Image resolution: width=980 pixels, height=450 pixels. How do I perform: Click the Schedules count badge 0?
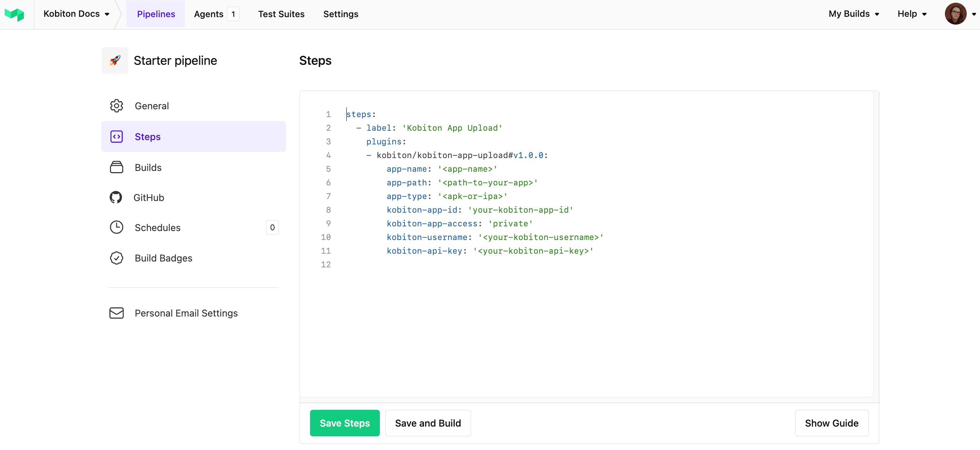pyautogui.click(x=272, y=227)
